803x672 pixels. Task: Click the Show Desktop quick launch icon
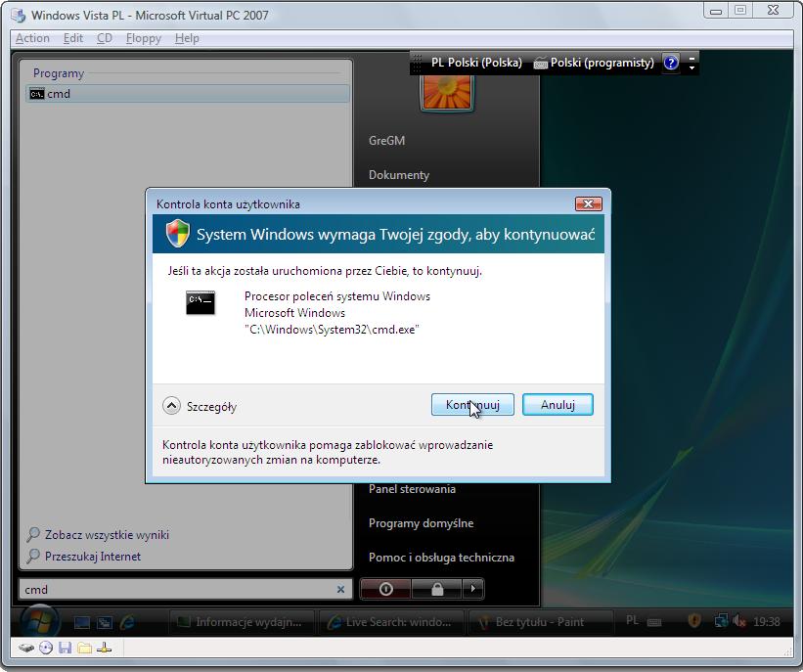tap(82, 622)
